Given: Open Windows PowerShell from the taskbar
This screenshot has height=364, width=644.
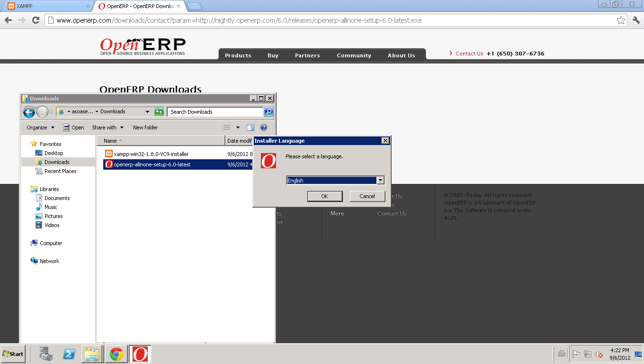Looking at the screenshot, I should [69, 354].
